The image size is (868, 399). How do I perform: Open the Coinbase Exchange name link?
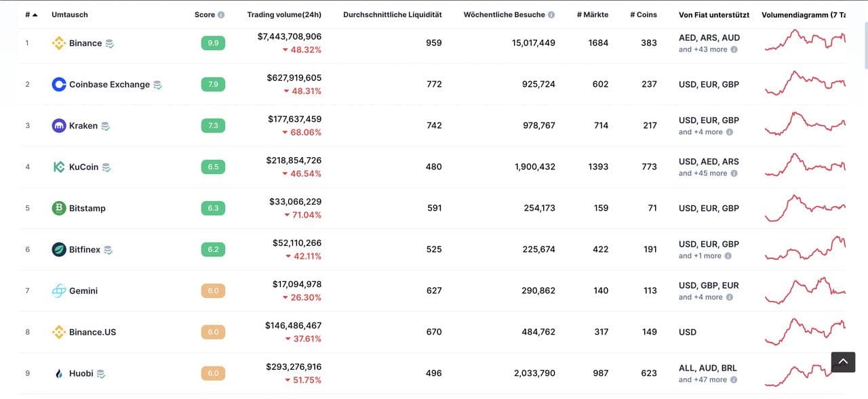[109, 85]
